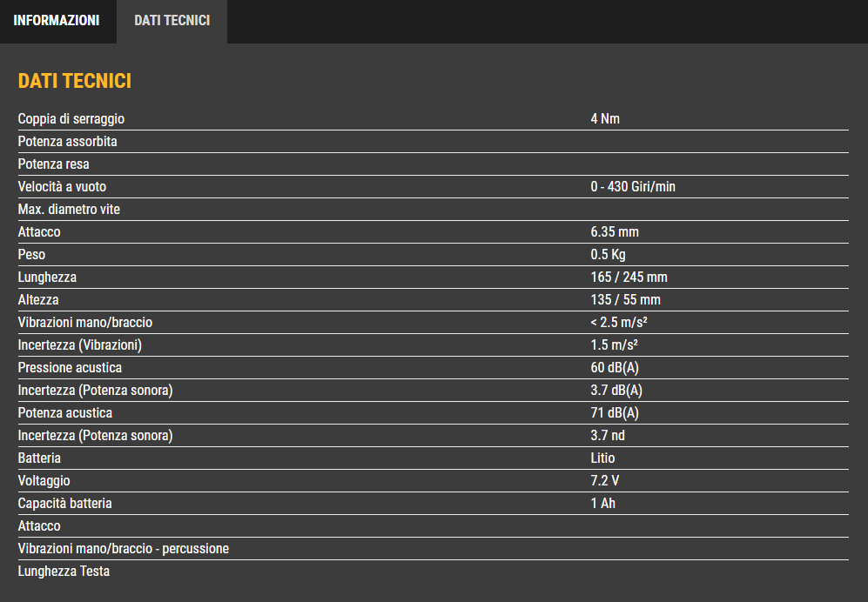868x602 pixels.
Task: Click the Potenza acustica label
Action: click(x=64, y=413)
